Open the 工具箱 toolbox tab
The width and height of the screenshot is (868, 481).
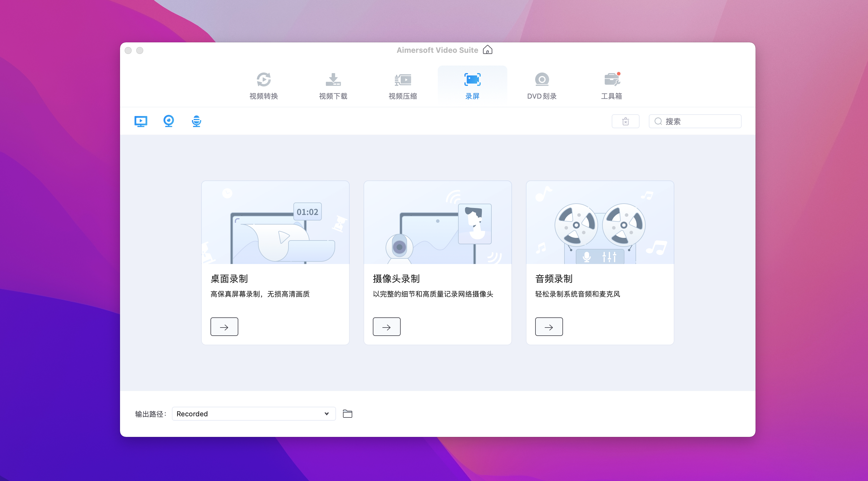click(611, 86)
